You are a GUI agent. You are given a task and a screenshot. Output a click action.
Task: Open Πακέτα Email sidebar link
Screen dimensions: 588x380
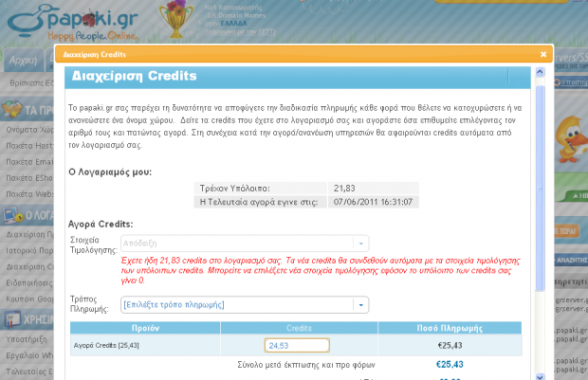coord(29,162)
